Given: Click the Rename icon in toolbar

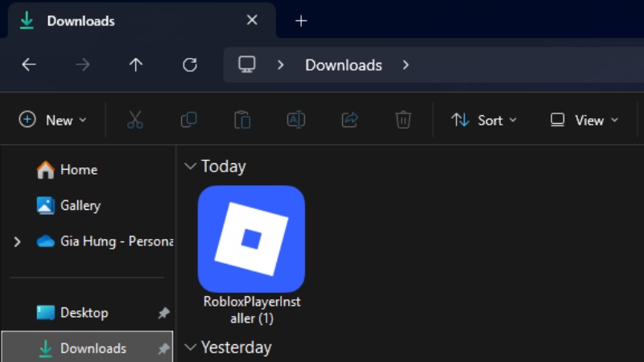Looking at the screenshot, I should coord(295,120).
